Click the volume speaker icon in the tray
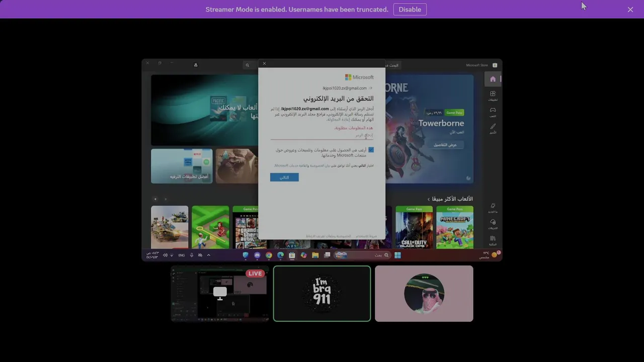644x362 pixels. (165, 255)
